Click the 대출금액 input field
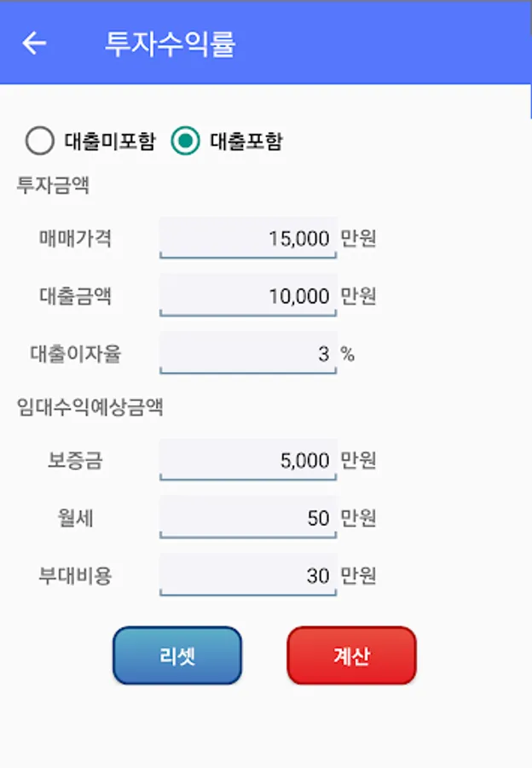Viewport: 532px width, 768px height. [248, 295]
